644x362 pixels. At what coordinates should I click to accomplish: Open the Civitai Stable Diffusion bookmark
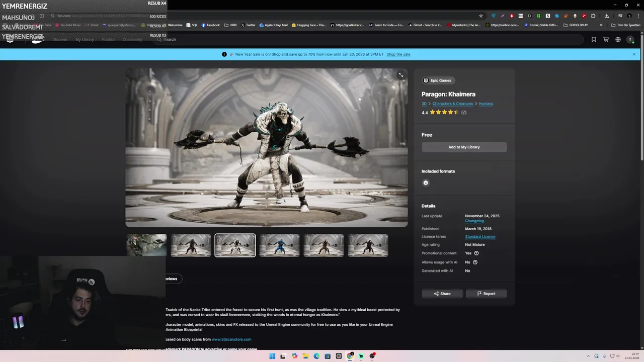(541, 25)
